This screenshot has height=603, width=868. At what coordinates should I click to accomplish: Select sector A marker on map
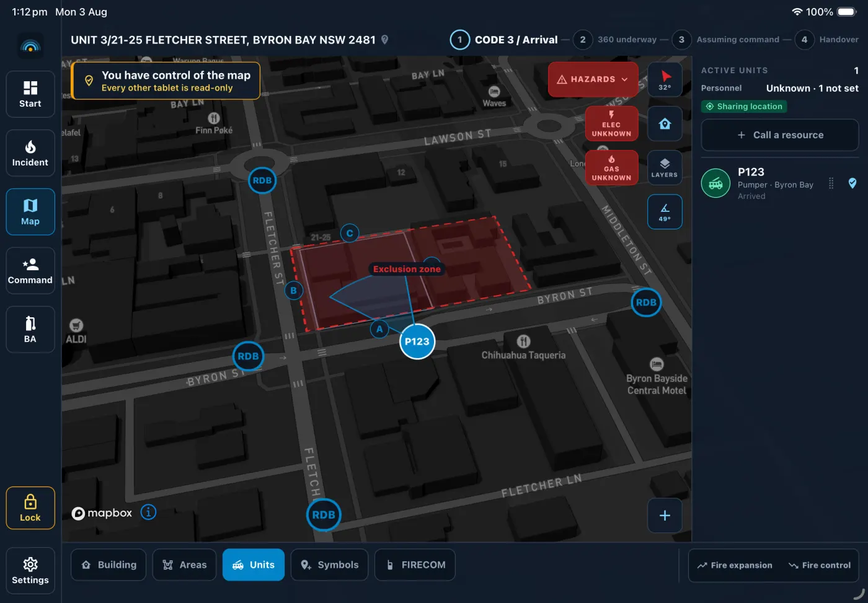click(x=379, y=329)
